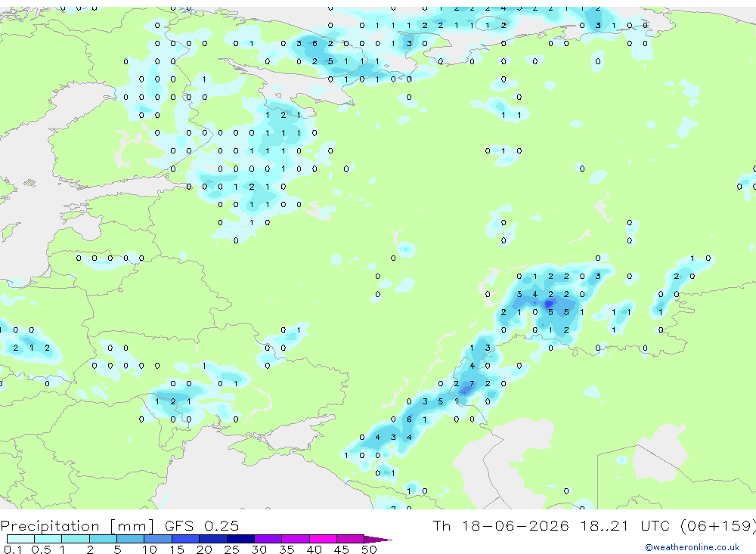Image resolution: width=756 pixels, height=554 pixels.
Task: Click the 2–5 mm legend swatch
Action: click(x=103, y=539)
